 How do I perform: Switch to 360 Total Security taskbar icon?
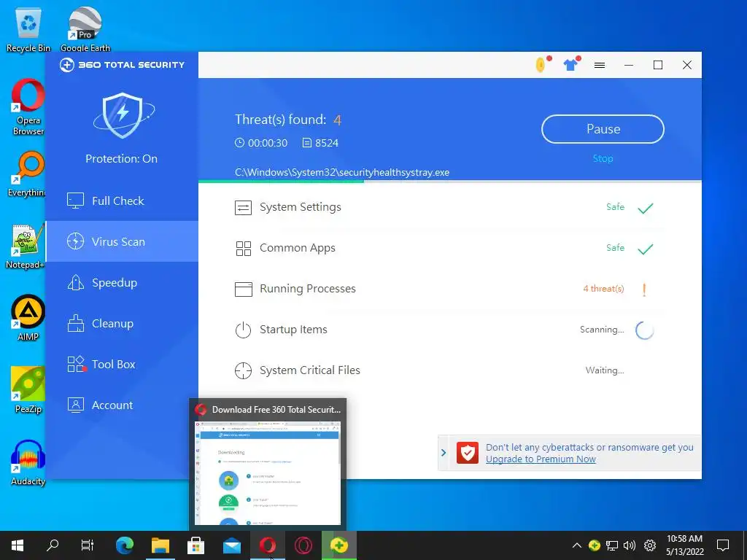pyautogui.click(x=338, y=545)
